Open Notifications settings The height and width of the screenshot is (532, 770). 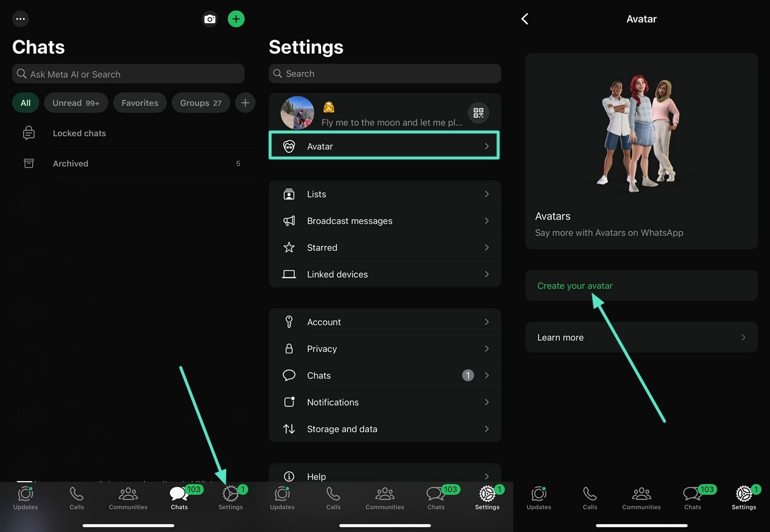[x=385, y=402]
